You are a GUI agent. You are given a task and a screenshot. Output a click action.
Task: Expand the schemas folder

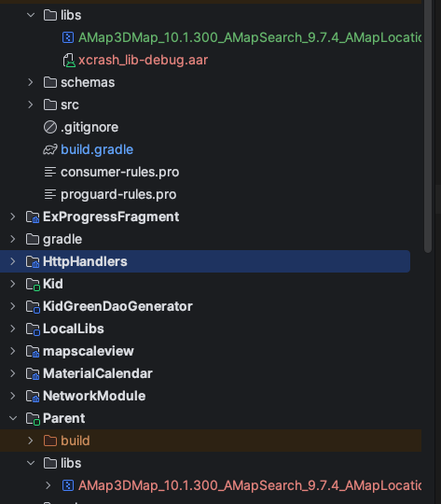(x=31, y=83)
